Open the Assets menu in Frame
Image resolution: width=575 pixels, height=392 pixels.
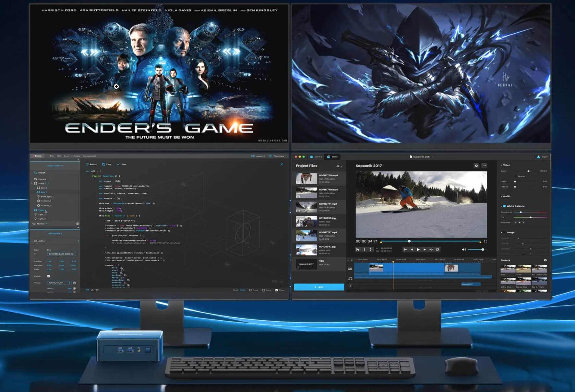[x=67, y=156]
